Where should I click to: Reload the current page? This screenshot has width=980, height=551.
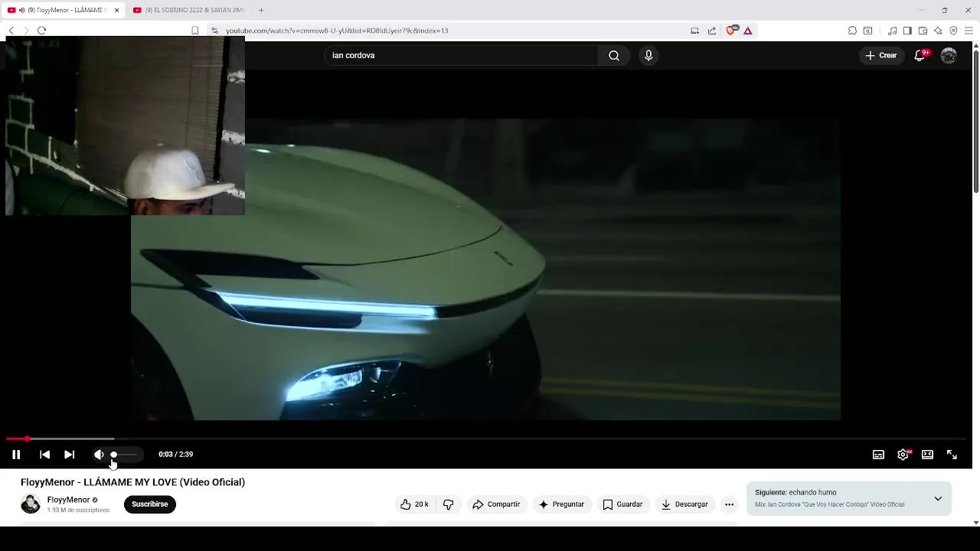tap(41, 31)
